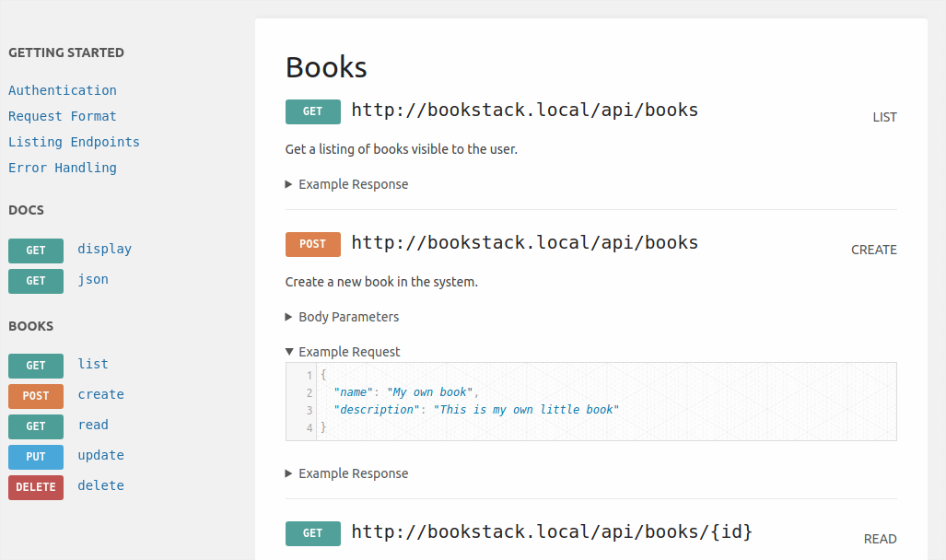Click GET badge of books/{id} URL
The image size is (946, 560).
coord(312,533)
